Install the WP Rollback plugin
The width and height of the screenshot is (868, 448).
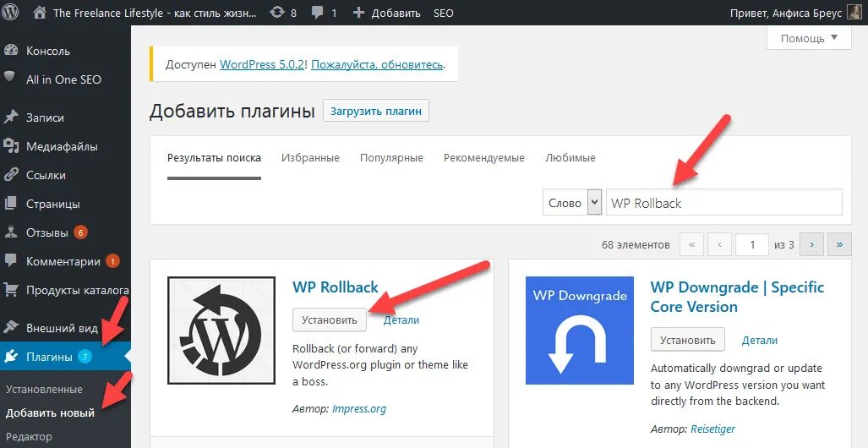(x=330, y=320)
